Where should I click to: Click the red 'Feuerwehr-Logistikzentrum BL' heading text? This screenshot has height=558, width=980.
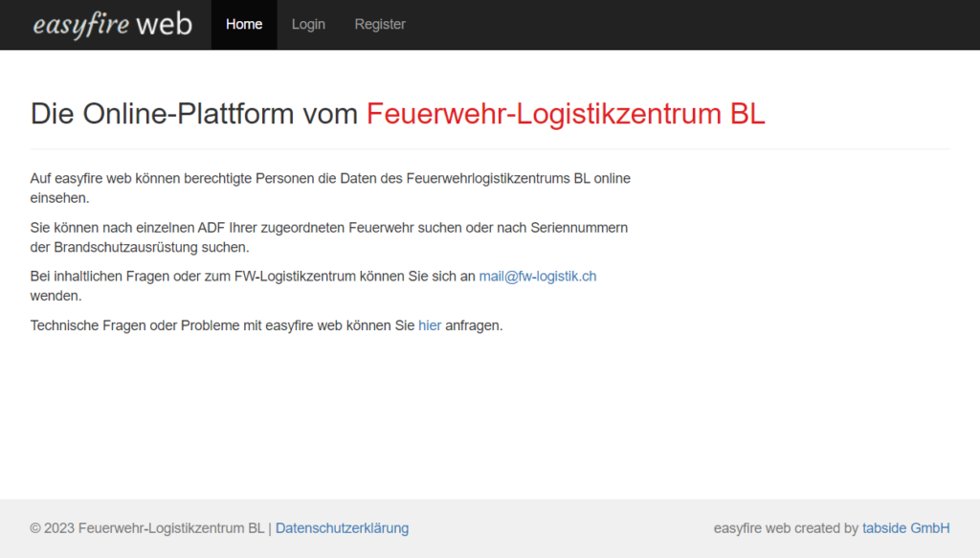coord(566,114)
